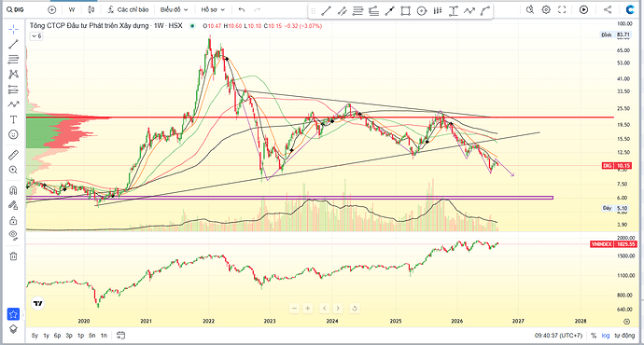The image size is (644, 345).
Task: Set date range to 1p
Action: click(x=81, y=336)
